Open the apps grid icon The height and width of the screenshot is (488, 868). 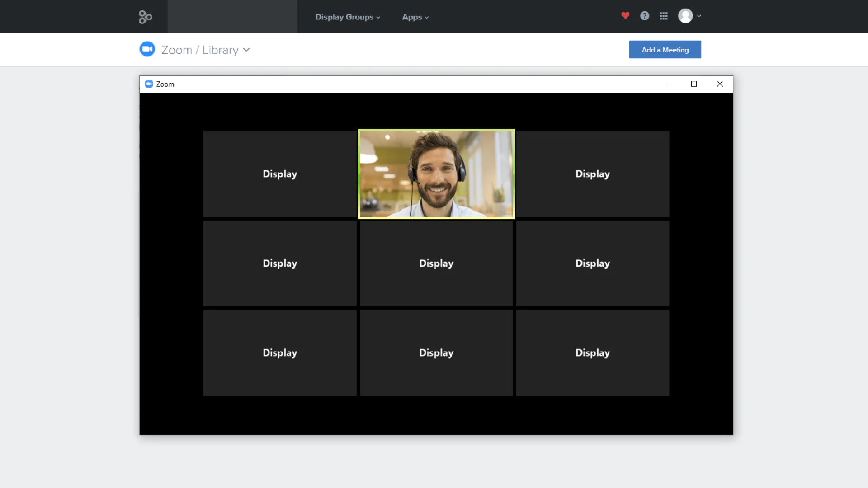[664, 16]
